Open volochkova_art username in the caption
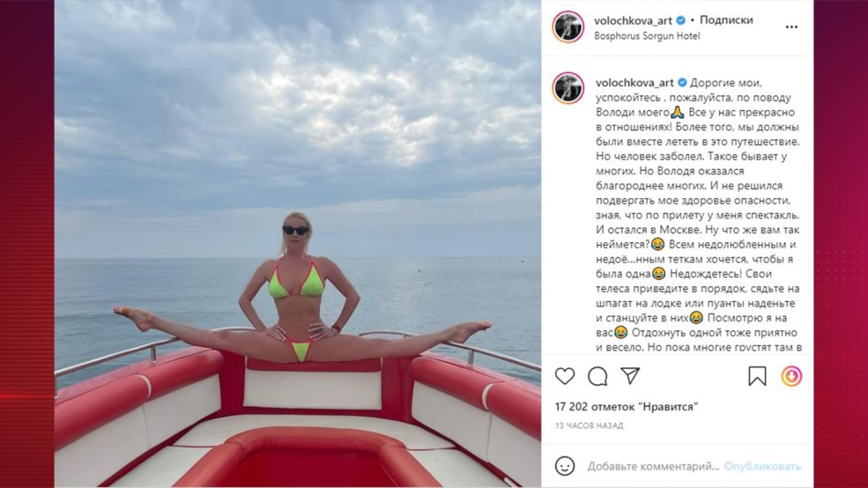868x488 pixels. (634, 83)
